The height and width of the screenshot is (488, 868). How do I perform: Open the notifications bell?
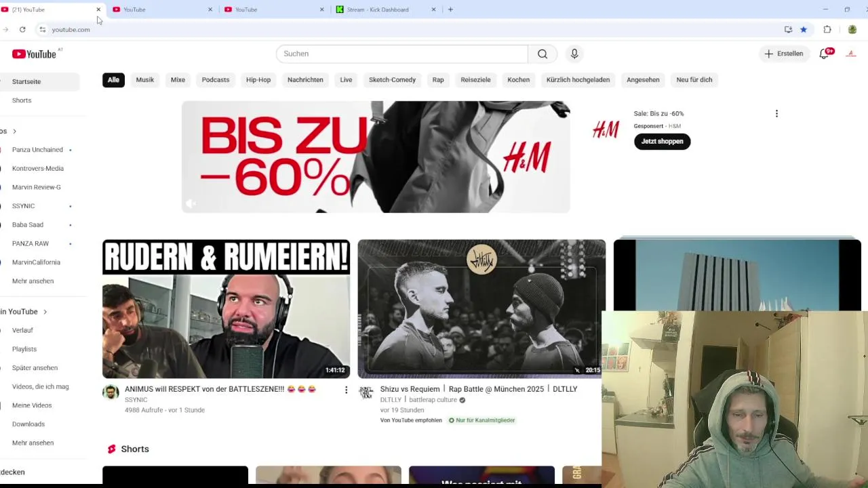[825, 54]
